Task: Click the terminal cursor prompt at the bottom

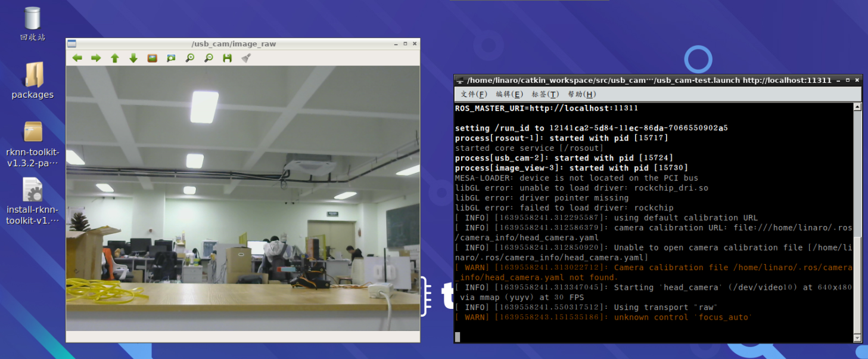Action: point(457,337)
